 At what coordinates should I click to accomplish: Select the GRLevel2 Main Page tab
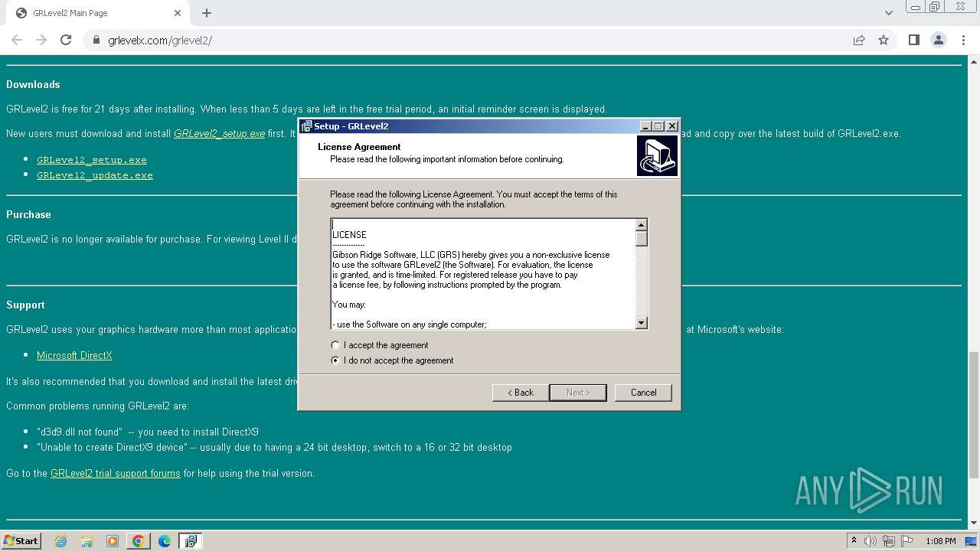coord(98,13)
